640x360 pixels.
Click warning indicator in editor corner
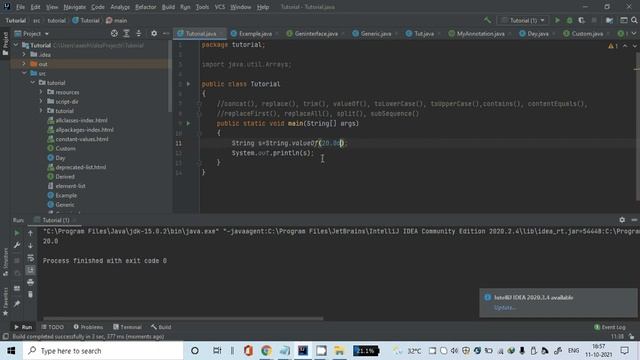point(613,46)
